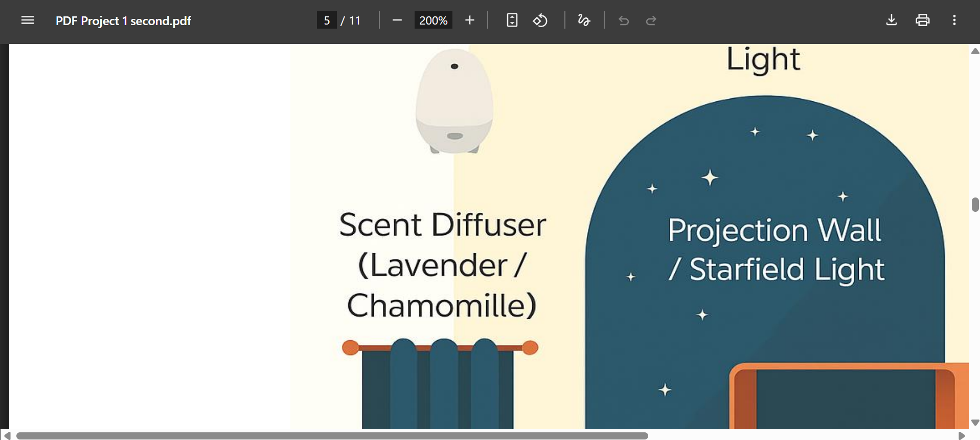Click the fit to page icon
Screen dimensions: 980x440
click(512, 20)
